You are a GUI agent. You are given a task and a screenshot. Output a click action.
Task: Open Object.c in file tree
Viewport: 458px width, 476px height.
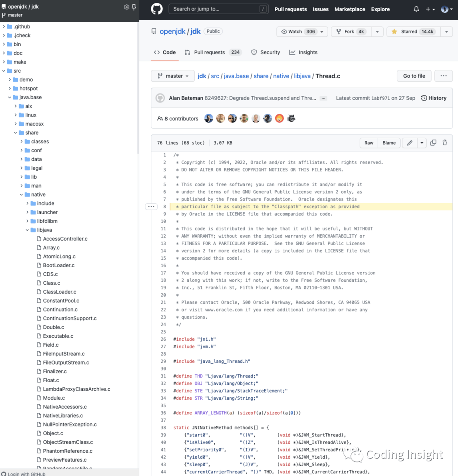pos(53,433)
